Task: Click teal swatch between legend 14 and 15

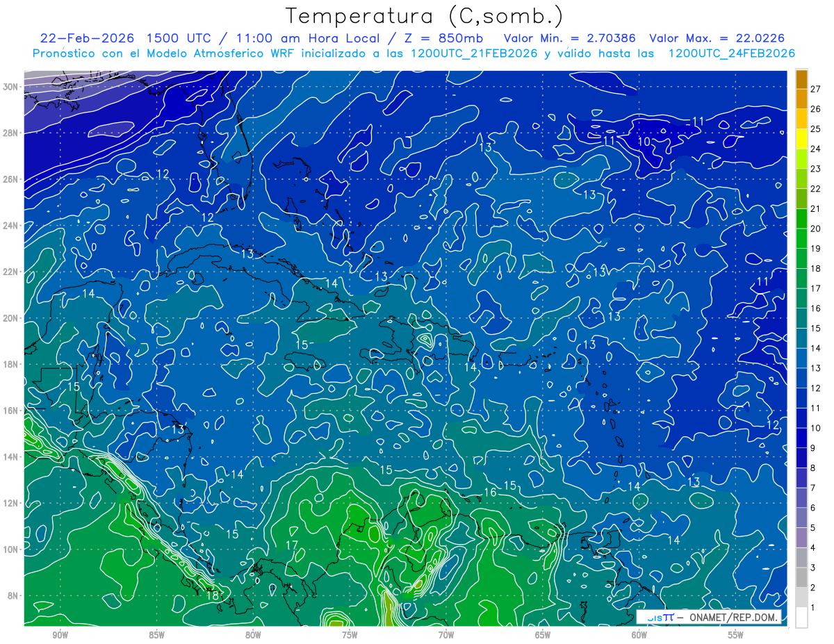Action: [801, 338]
